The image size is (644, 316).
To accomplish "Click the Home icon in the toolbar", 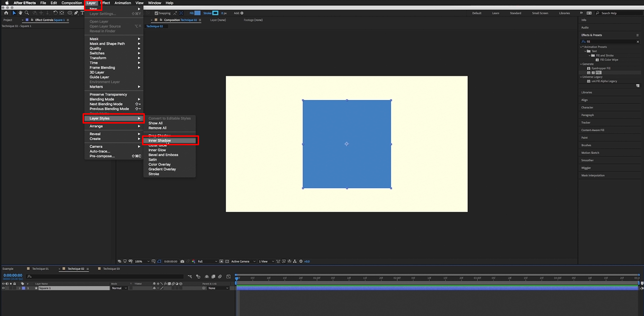I will [x=6, y=13].
